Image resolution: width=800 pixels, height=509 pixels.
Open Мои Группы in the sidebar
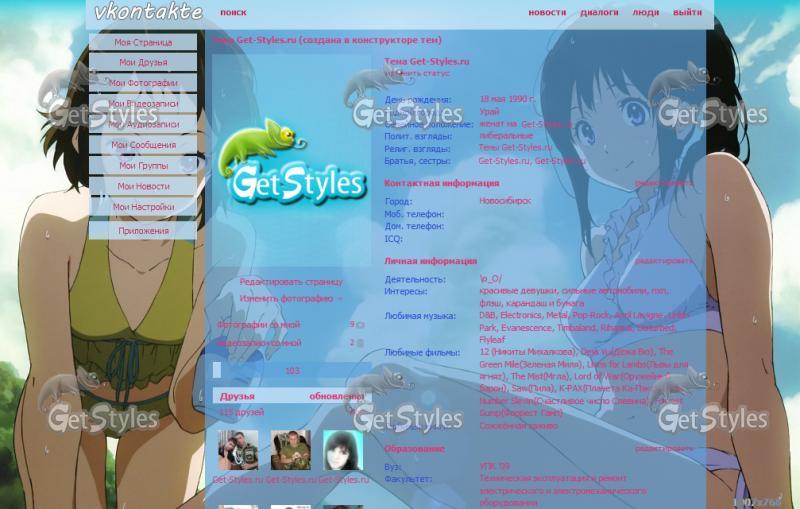click(143, 166)
